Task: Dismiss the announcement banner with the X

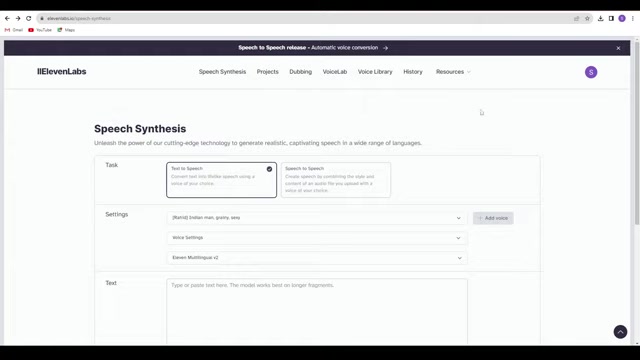Action: pyautogui.click(x=618, y=48)
